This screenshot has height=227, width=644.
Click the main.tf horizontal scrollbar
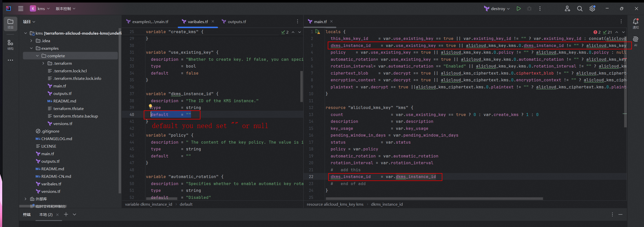click(434, 199)
